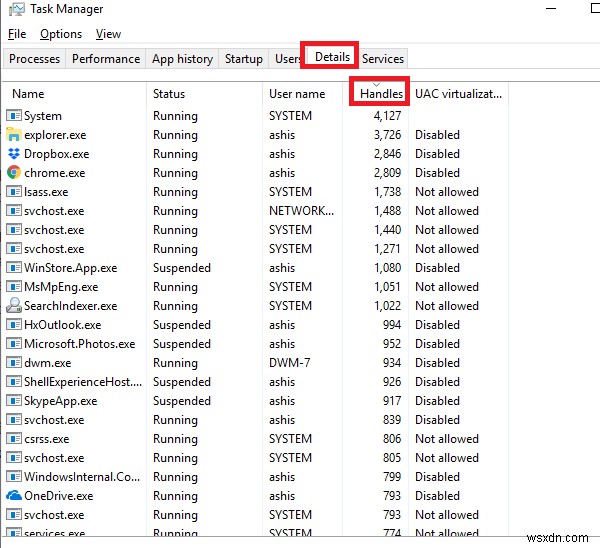
Task: Select the Dropbox.exe process name
Action: click(x=57, y=154)
